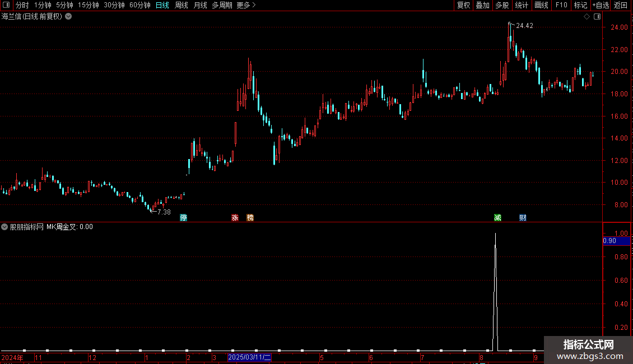The height and width of the screenshot is (364, 633).
Task: Click the 财 event marker
Action: (x=523, y=217)
